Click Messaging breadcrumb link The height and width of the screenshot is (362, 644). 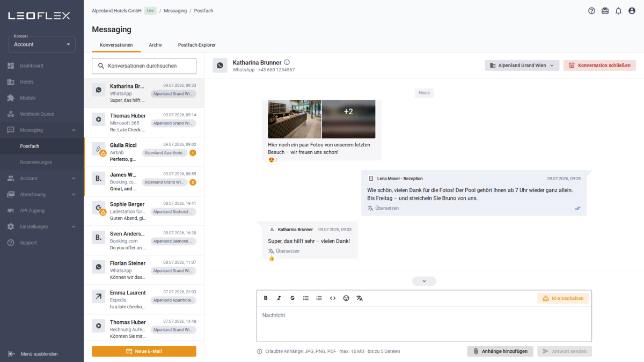click(175, 11)
